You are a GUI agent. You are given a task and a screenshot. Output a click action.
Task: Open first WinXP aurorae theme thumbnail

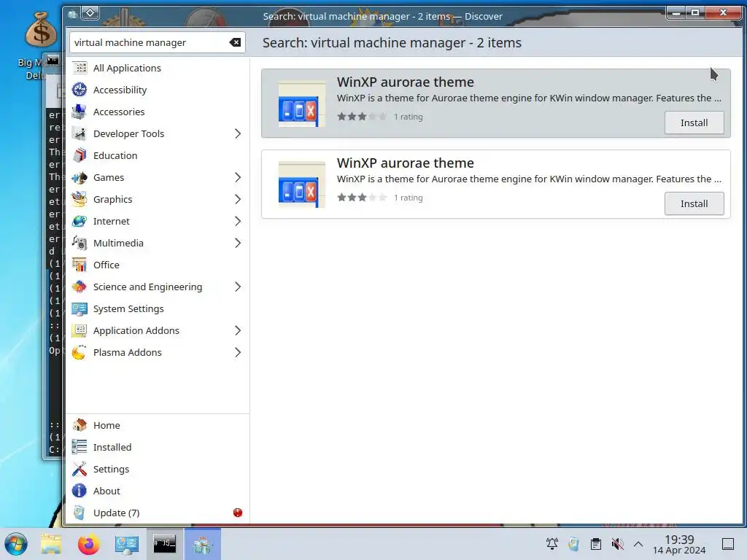pos(301,104)
